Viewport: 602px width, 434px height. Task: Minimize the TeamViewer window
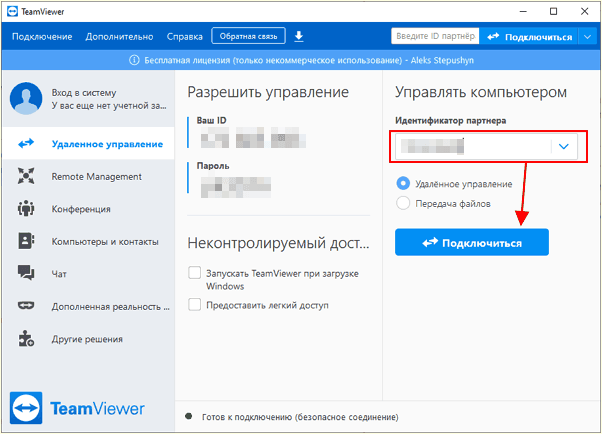pos(523,12)
